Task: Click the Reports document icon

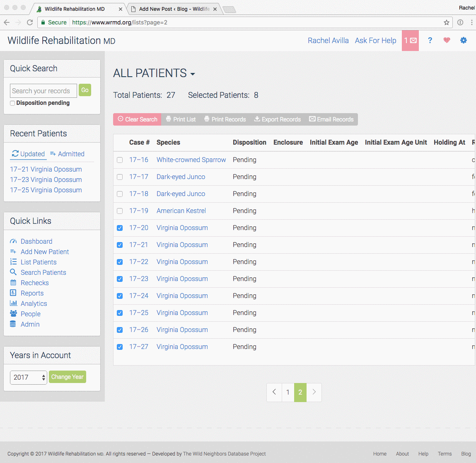Action: coord(13,293)
